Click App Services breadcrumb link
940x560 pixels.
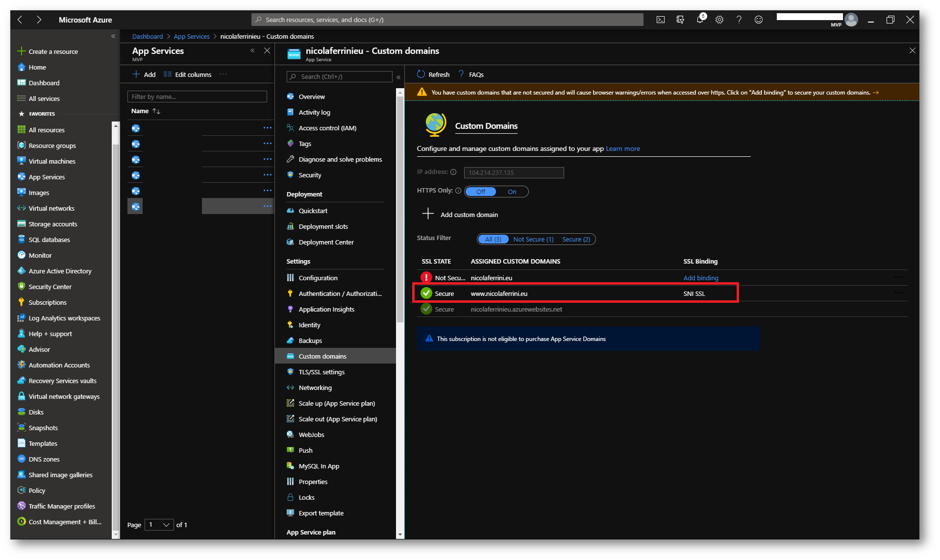point(191,36)
